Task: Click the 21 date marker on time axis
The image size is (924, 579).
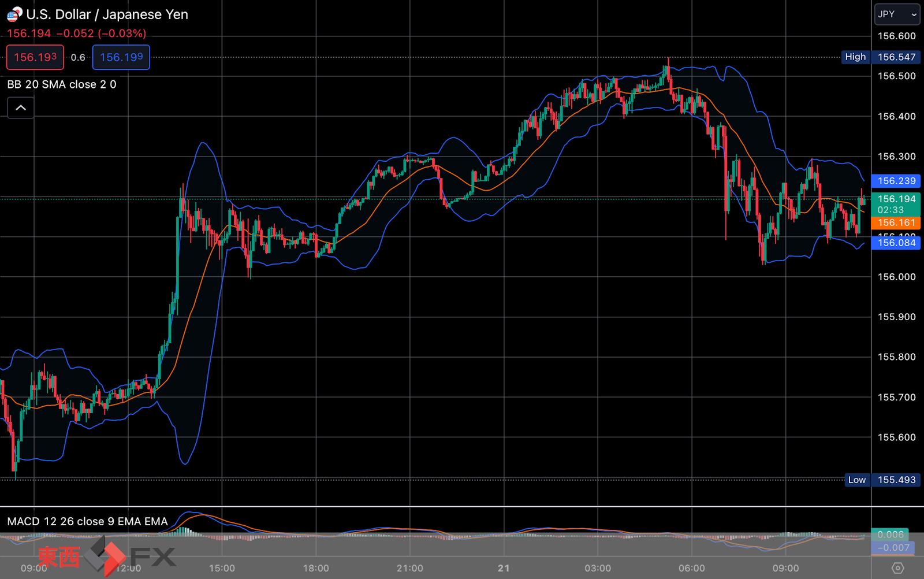Action: click(504, 568)
